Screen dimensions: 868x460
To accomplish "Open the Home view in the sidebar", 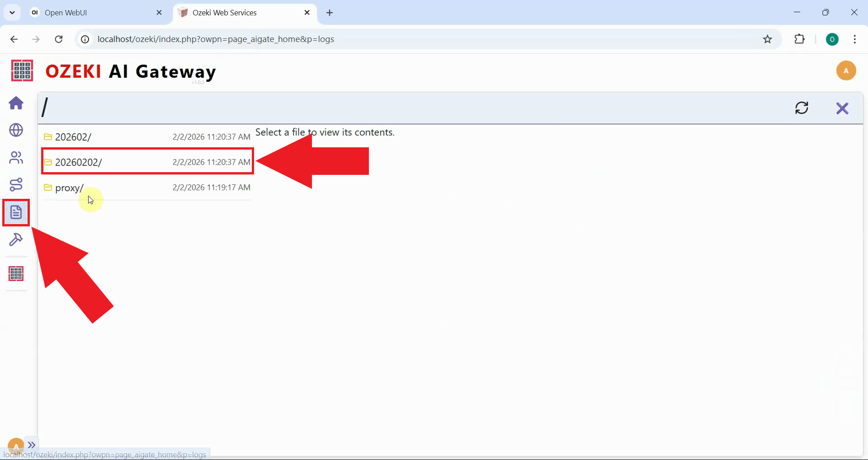I will [16, 103].
